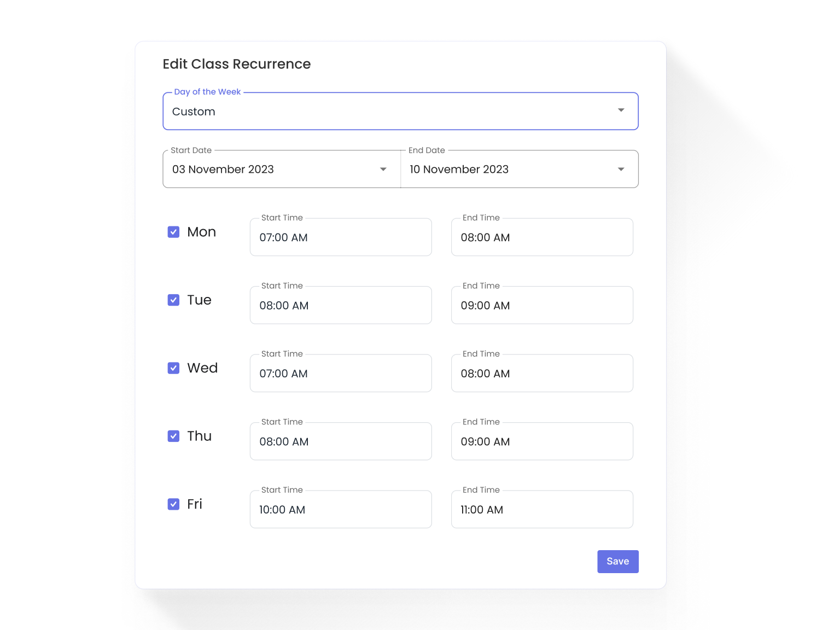Select Thursday's Start Time showing 08:00 AM
This screenshot has height=630, width=840.
pyautogui.click(x=340, y=441)
